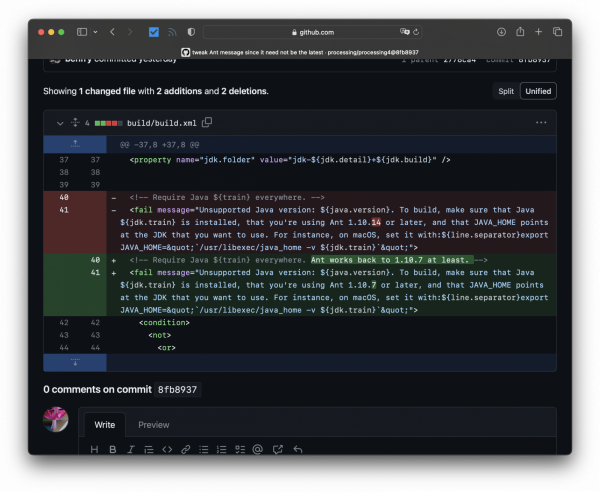
Task: Click the github.com address bar
Action: (x=313, y=32)
